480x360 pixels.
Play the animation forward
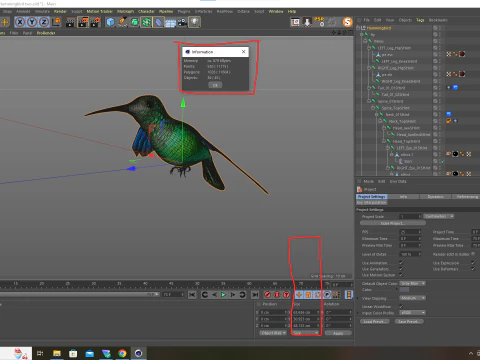[224, 295]
